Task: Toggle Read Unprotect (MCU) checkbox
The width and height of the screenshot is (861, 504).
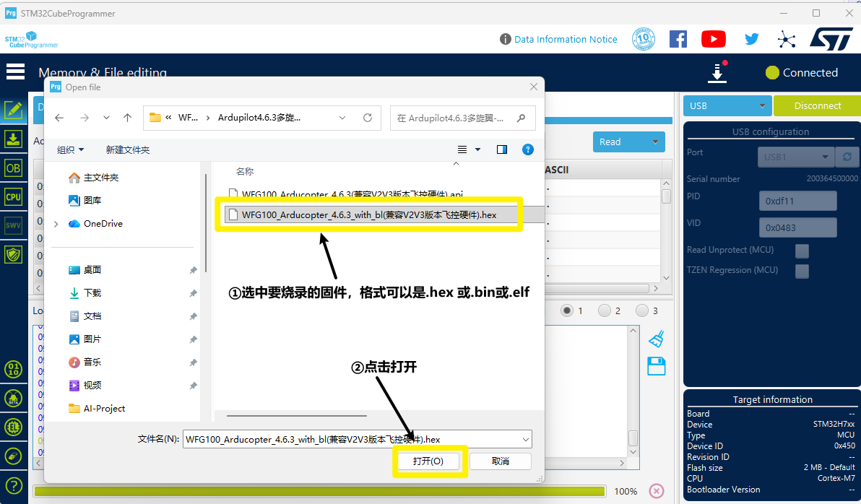Action: pyautogui.click(x=802, y=251)
